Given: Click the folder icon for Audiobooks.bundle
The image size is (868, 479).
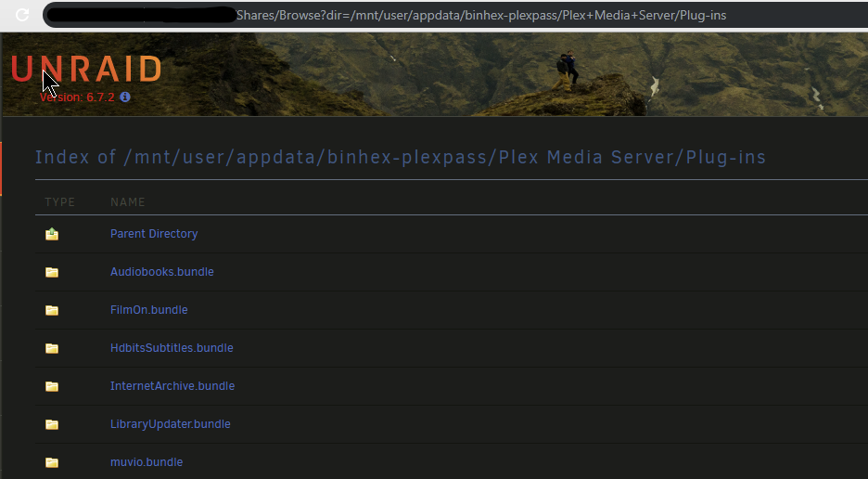Looking at the screenshot, I should coord(52,272).
